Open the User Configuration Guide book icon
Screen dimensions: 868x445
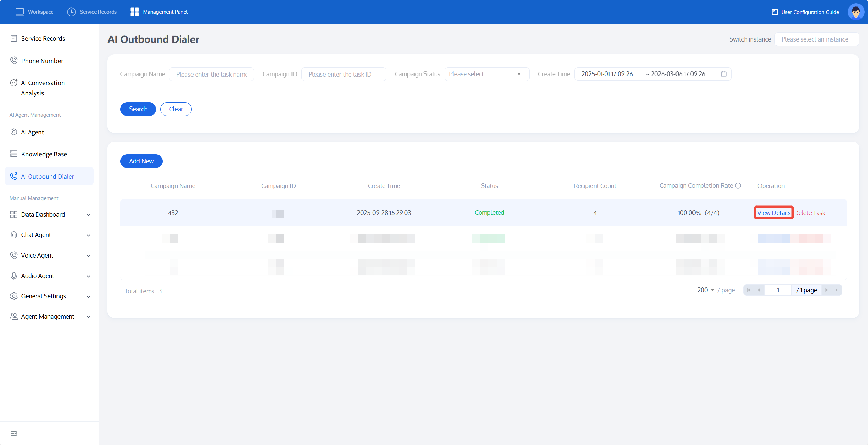click(x=775, y=12)
